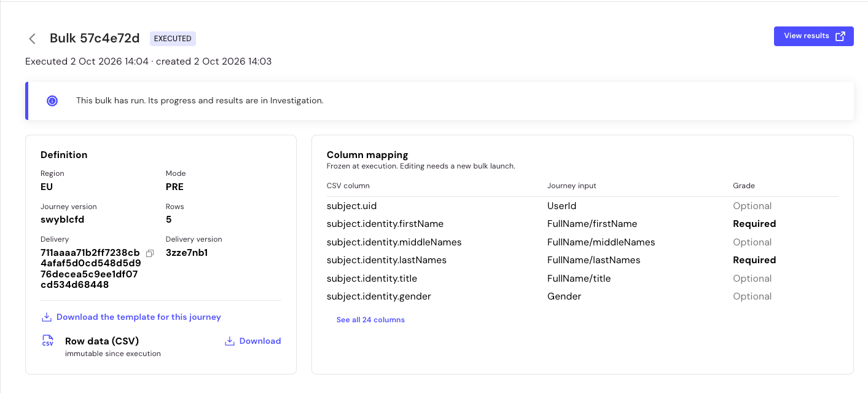Click Optional grade for subject.uid row
The image size is (868, 393).
(x=752, y=206)
